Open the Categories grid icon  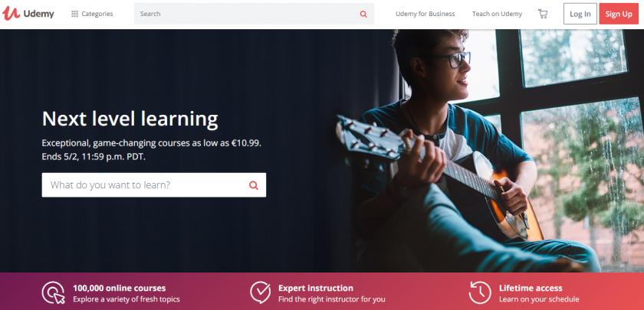pyautogui.click(x=75, y=14)
